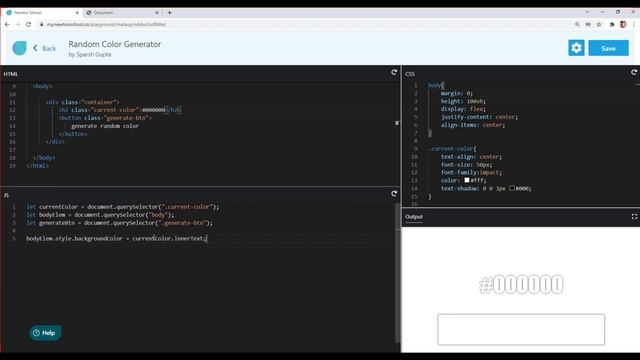Reset the JS editor with its refresh icon
This screenshot has width=640, height=360.
coord(394,193)
